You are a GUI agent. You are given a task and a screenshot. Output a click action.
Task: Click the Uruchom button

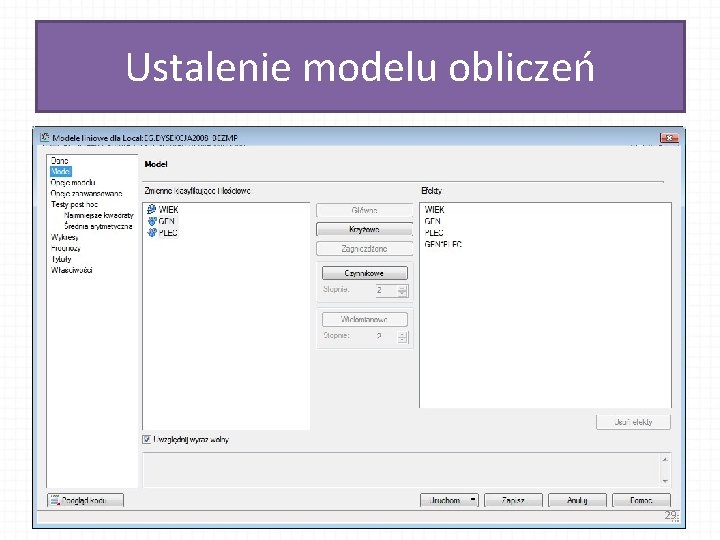(444, 500)
